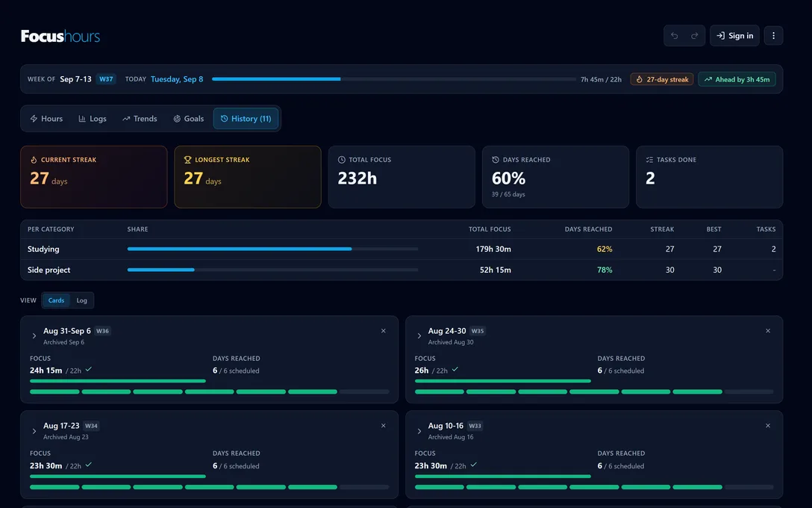
Task: Click the W37 week badge
Action: (x=106, y=78)
